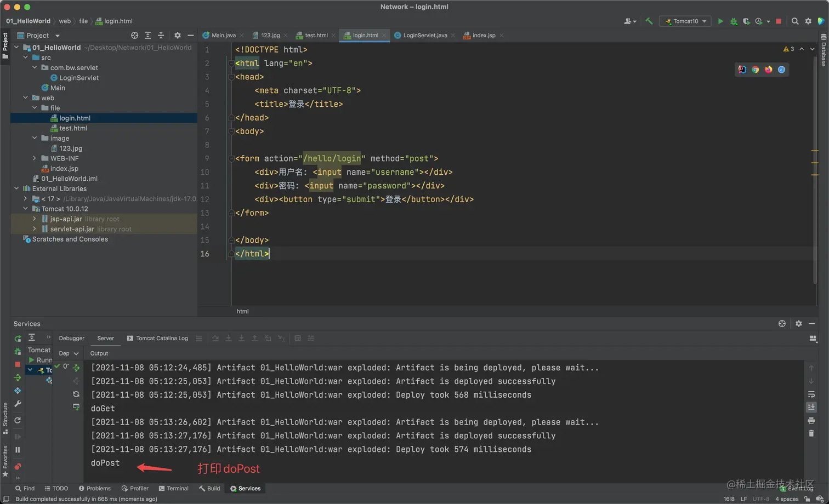The height and width of the screenshot is (504, 829).
Task: Toggle the Favorites tool window button
Action: [5, 461]
